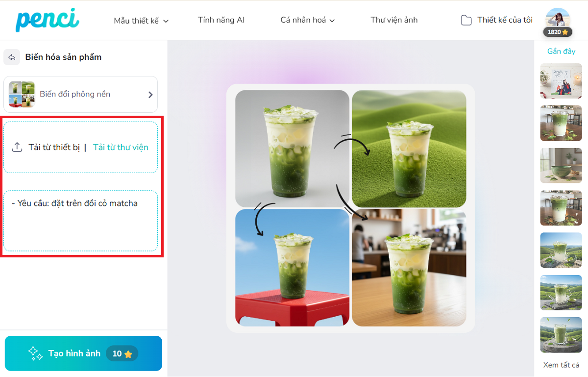The height and width of the screenshot is (377, 588).
Task: Click the upload icon for Tải từ thiết bị
Action: click(x=17, y=147)
